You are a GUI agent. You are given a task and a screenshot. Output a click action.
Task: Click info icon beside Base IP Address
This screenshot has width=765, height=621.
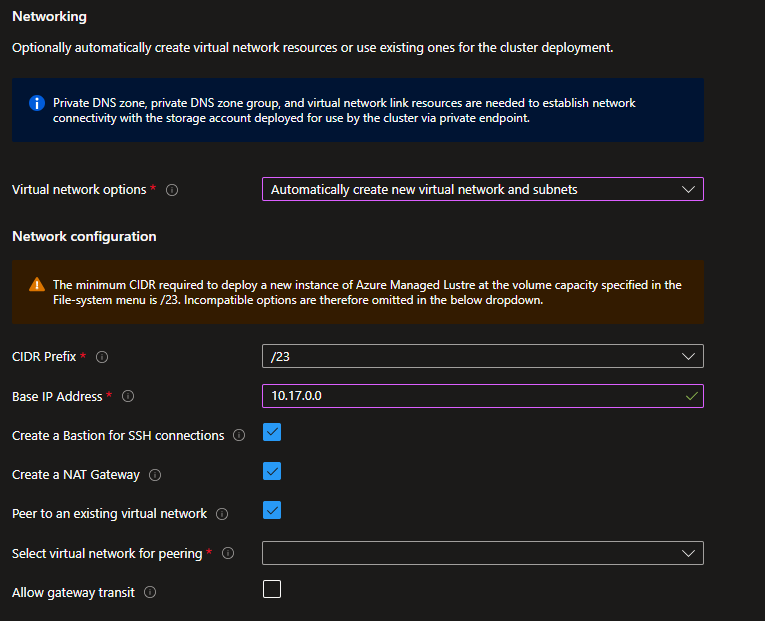click(128, 397)
